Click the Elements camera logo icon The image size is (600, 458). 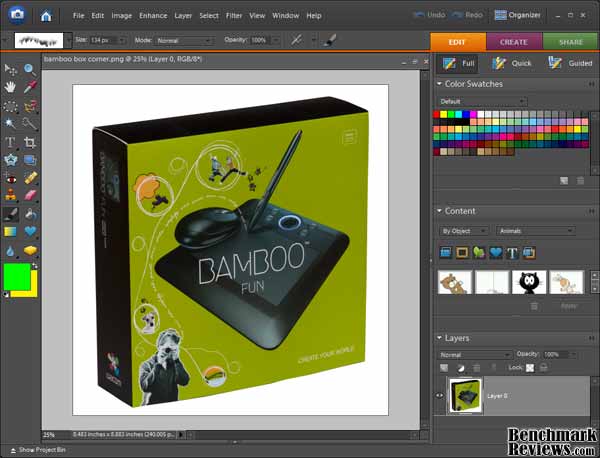coord(17,15)
